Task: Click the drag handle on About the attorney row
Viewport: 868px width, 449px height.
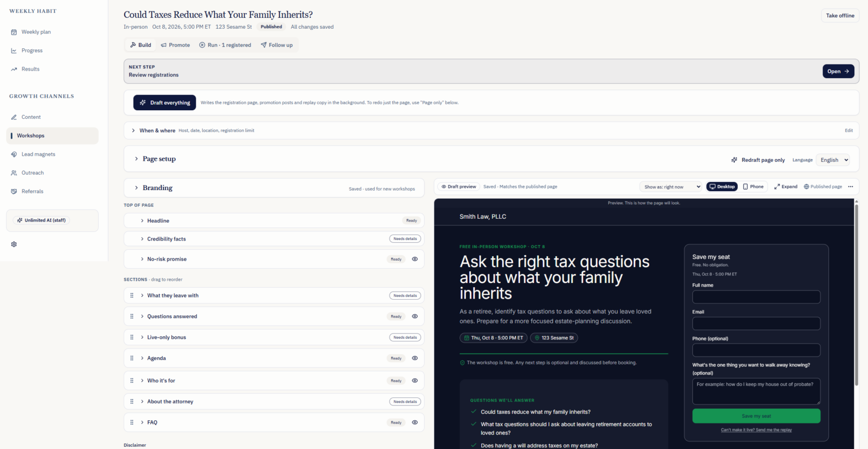Action: 132,402
